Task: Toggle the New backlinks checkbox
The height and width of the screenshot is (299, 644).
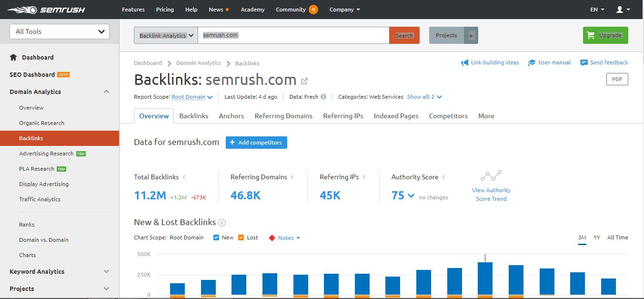Action: 216,237
